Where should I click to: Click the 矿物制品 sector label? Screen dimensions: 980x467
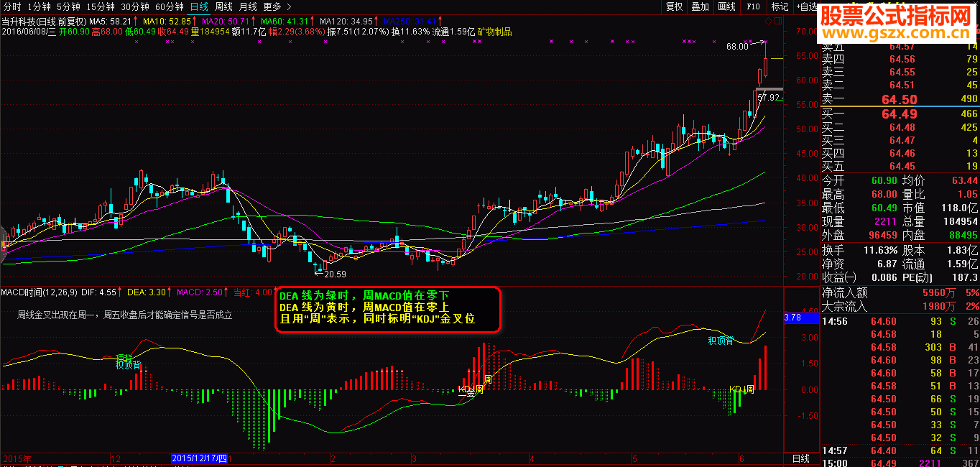[494, 32]
